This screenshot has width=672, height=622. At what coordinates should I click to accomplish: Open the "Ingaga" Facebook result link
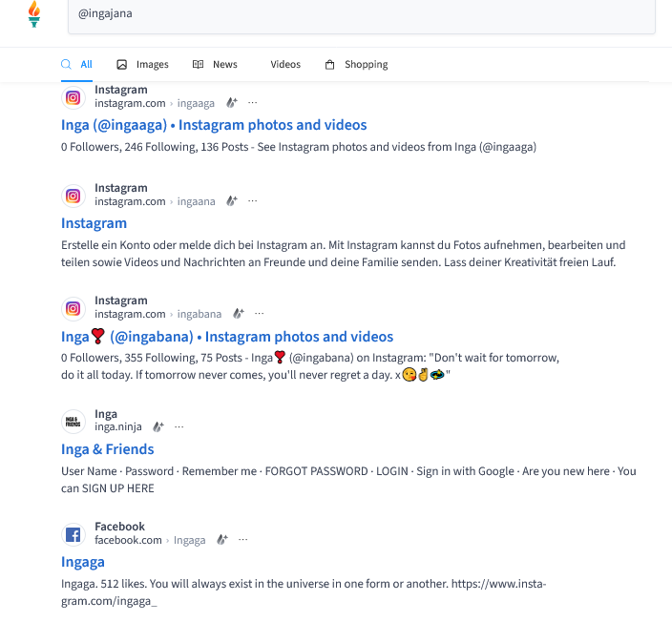83,562
